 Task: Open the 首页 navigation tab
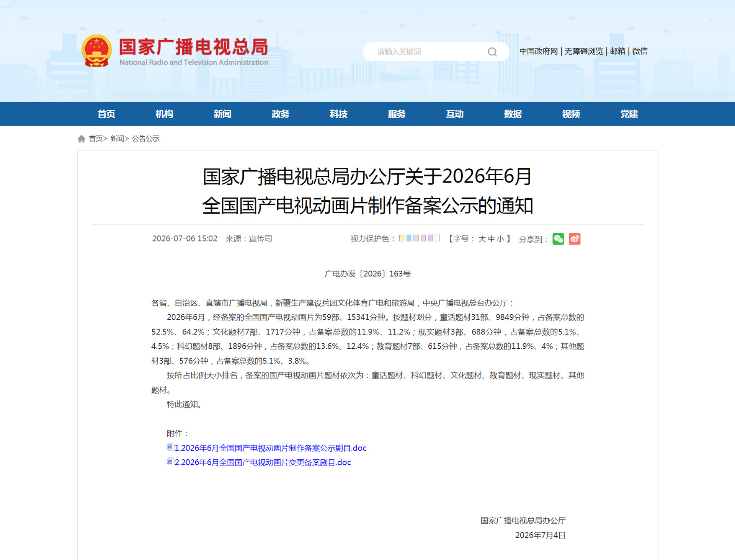106,114
